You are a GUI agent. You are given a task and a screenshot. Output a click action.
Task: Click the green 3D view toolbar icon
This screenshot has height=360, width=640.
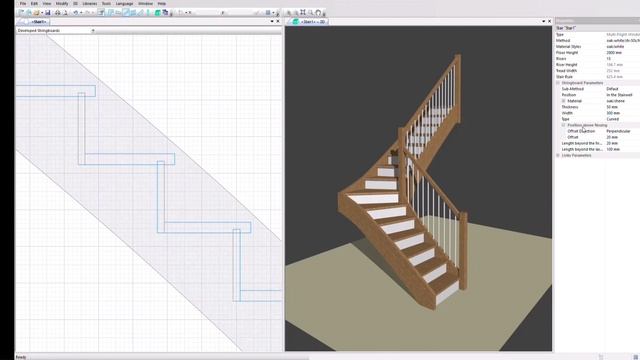158,13
